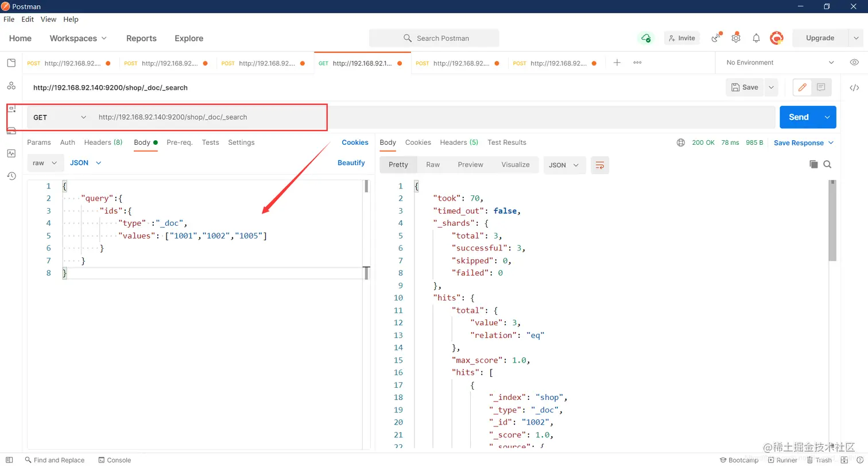The image size is (868, 466).
Task: Open the APIs sidebar icon
Action: click(x=11, y=86)
